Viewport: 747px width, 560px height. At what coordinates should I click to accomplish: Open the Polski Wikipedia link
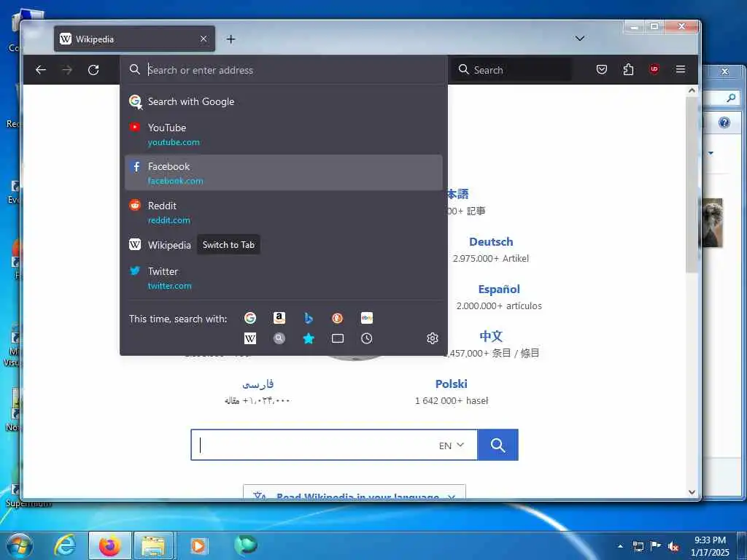(451, 384)
